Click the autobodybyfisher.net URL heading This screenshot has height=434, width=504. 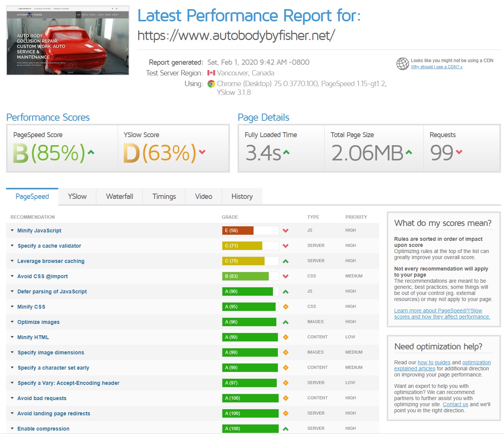[x=236, y=35]
